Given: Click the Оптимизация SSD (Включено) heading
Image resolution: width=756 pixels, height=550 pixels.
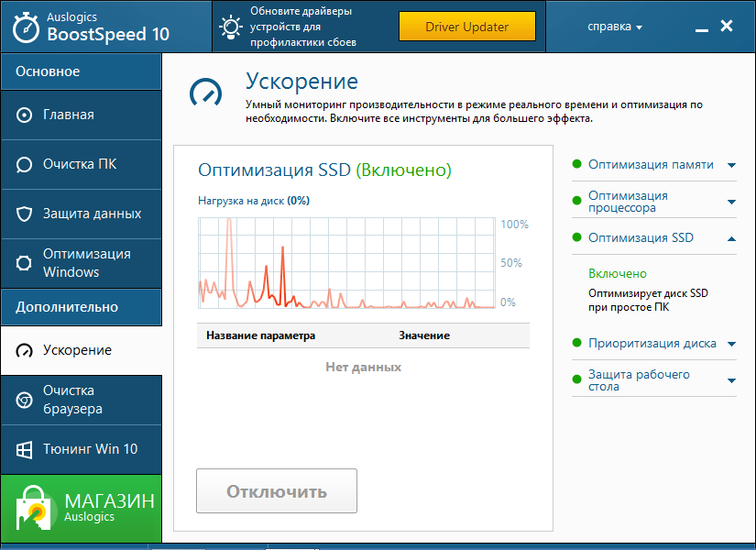Looking at the screenshot, I should click(324, 170).
